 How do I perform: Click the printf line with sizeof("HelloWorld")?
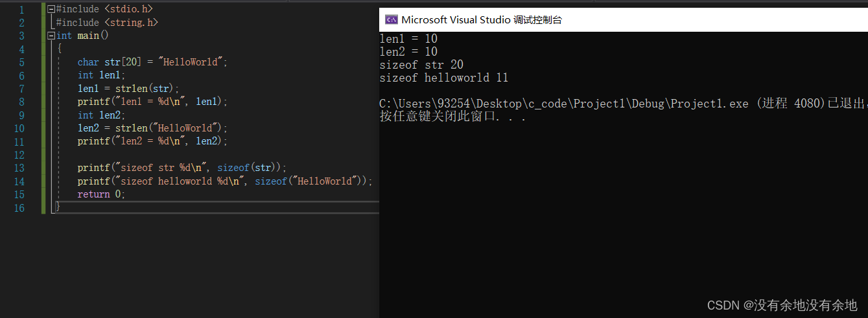coord(225,181)
